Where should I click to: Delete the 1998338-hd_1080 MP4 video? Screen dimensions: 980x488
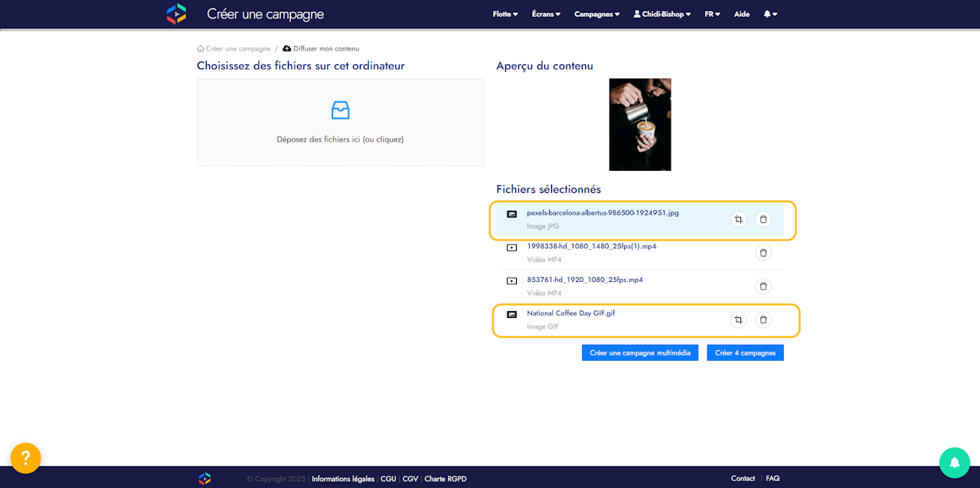click(x=763, y=253)
